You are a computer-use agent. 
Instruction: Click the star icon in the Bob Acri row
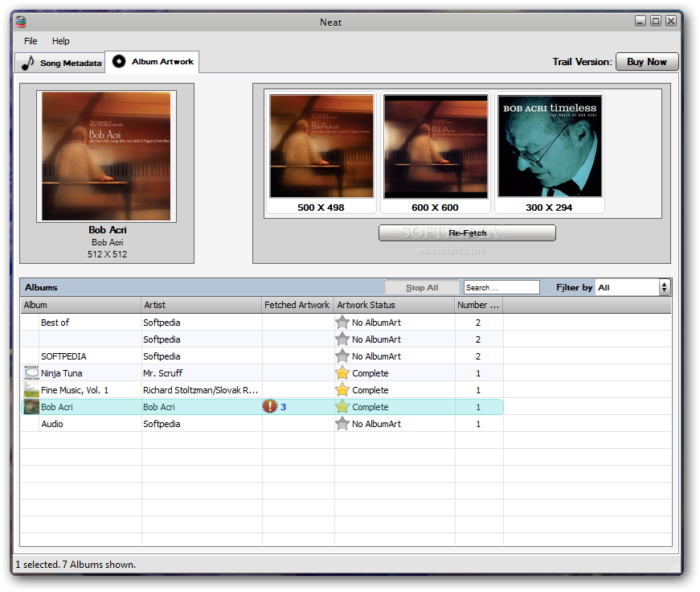[x=342, y=407]
